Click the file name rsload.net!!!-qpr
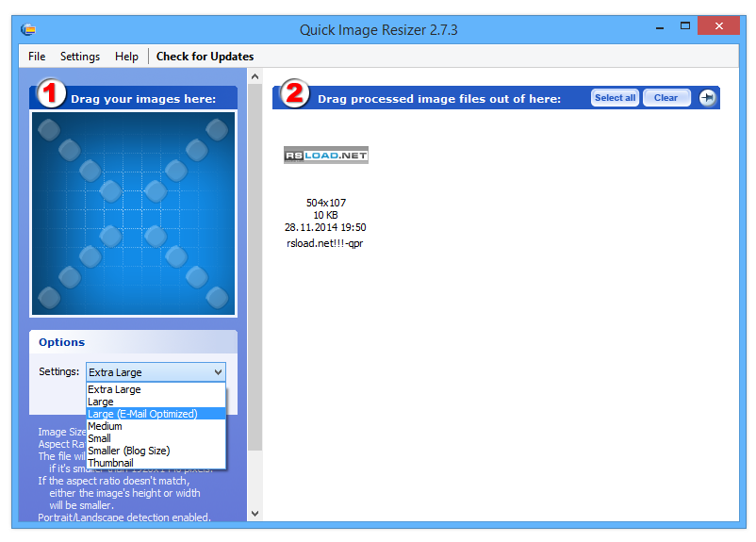Image resolution: width=756 pixels, height=542 pixels. pyautogui.click(x=325, y=243)
